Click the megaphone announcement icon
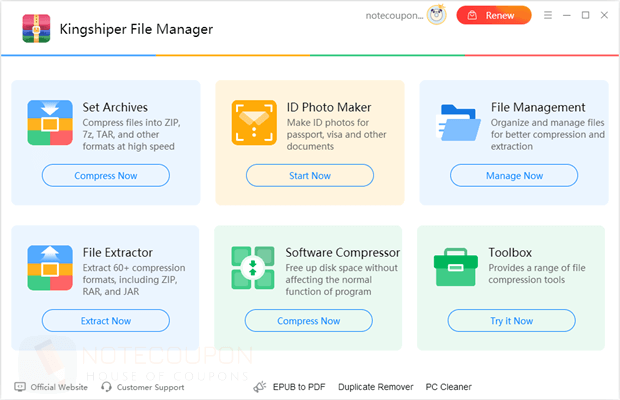This screenshot has height=400, width=620. pyautogui.click(x=260, y=387)
